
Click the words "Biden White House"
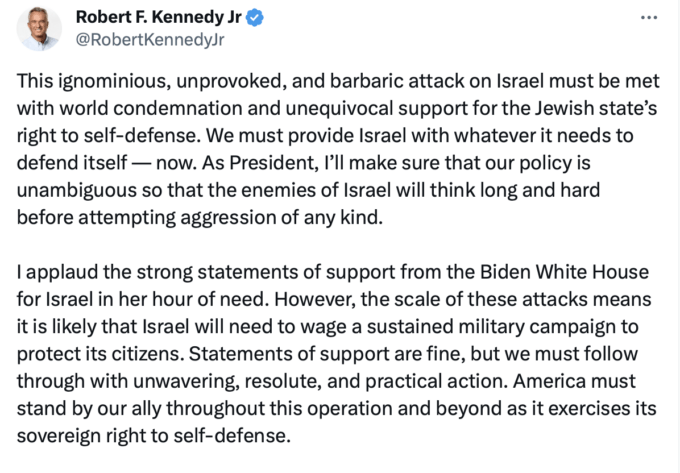coord(564,272)
